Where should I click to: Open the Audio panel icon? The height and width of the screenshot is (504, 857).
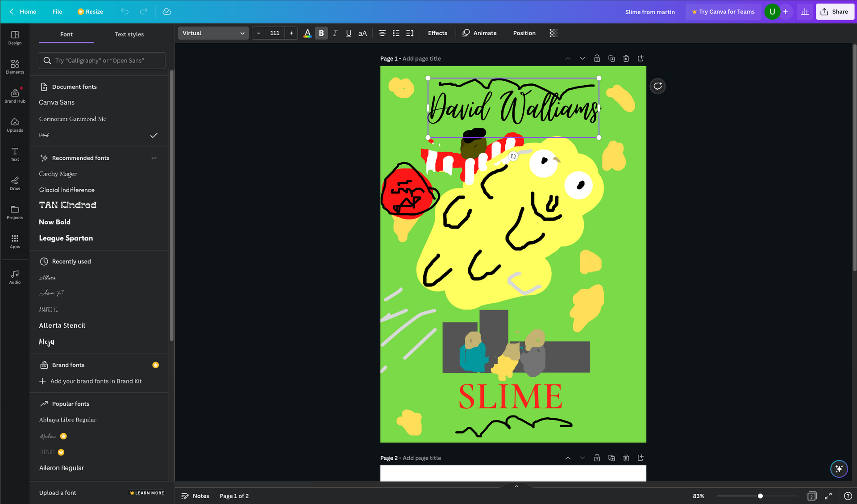pyautogui.click(x=15, y=277)
